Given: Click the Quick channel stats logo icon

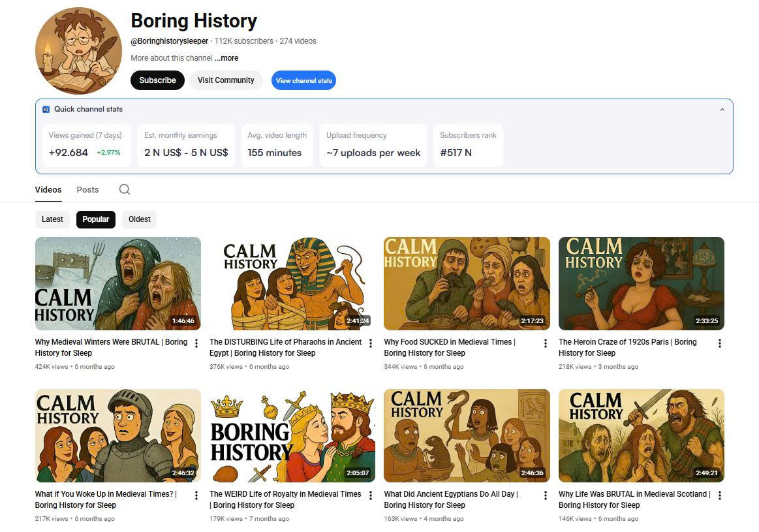Looking at the screenshot, I should click(46, 110).
